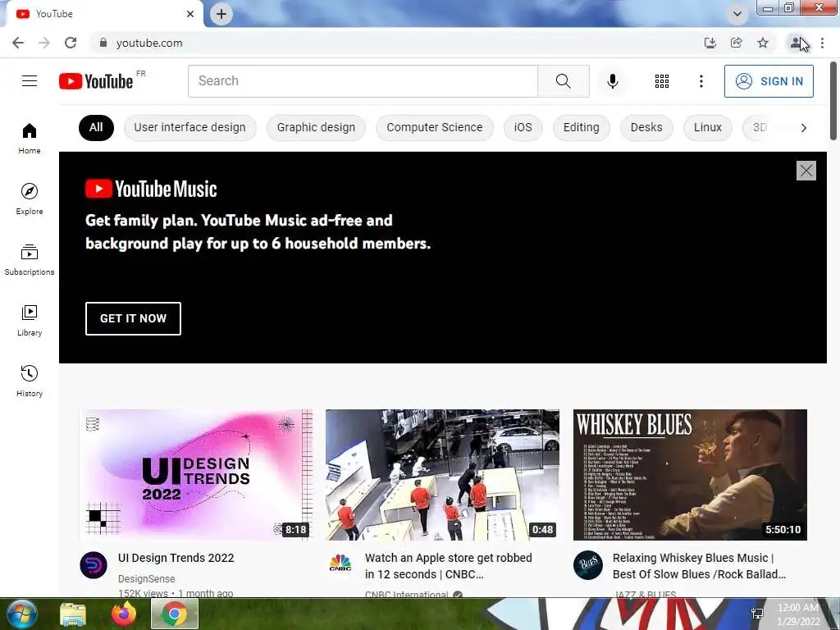Open YouTube settings three-dot menu
This screenshot has width=840, height=630.
click(x=701, y=81)
